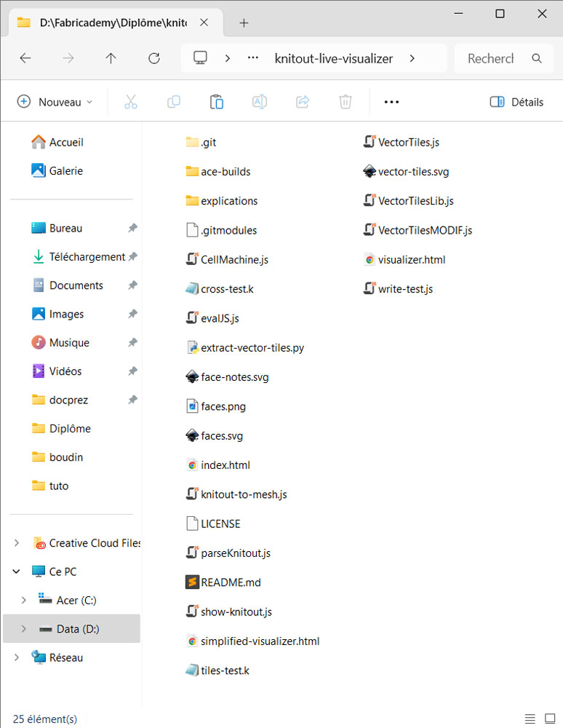Viewport: 563px width, 728px height.
Task: Select the CellMachine.js script file
Action: (227, 260)
